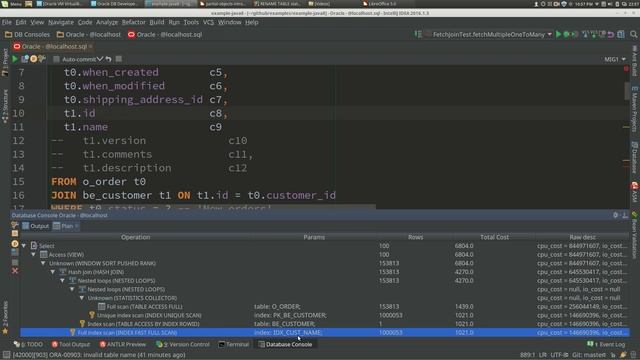This screenshot has width=640, height=360.
Task: Click the editor vertical scrollbar
Action: pos(627,90)
